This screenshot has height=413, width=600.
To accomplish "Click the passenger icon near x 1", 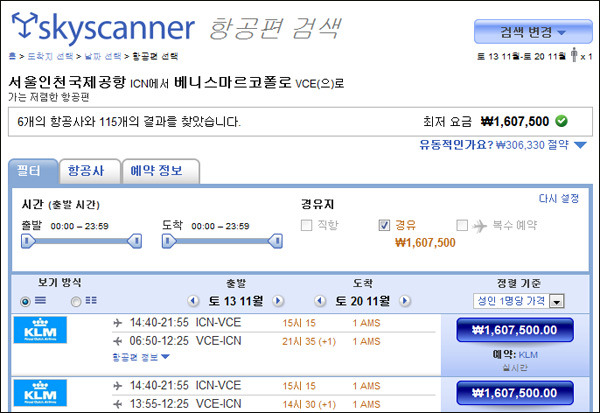I will 574,54.
